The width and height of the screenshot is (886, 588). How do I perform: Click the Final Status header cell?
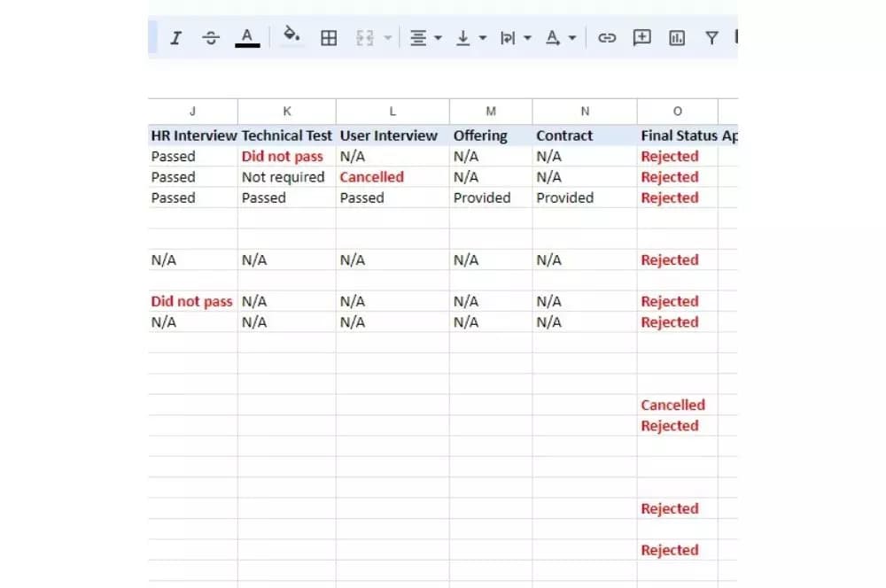678,135
